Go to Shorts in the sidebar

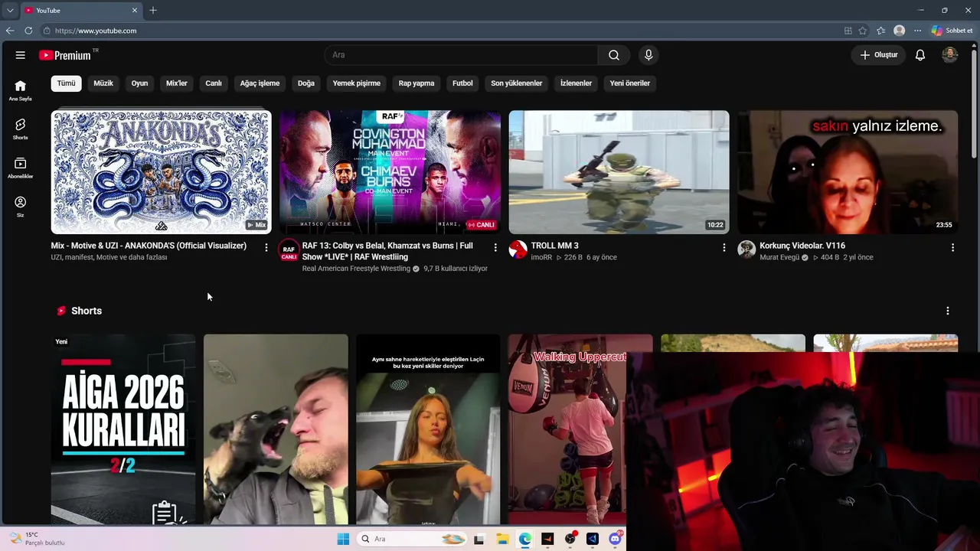pos(21,129)
